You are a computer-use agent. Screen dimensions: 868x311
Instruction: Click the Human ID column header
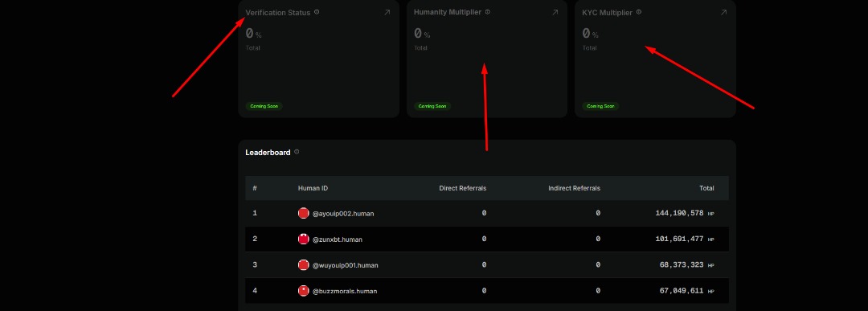[x=313, y=188]
